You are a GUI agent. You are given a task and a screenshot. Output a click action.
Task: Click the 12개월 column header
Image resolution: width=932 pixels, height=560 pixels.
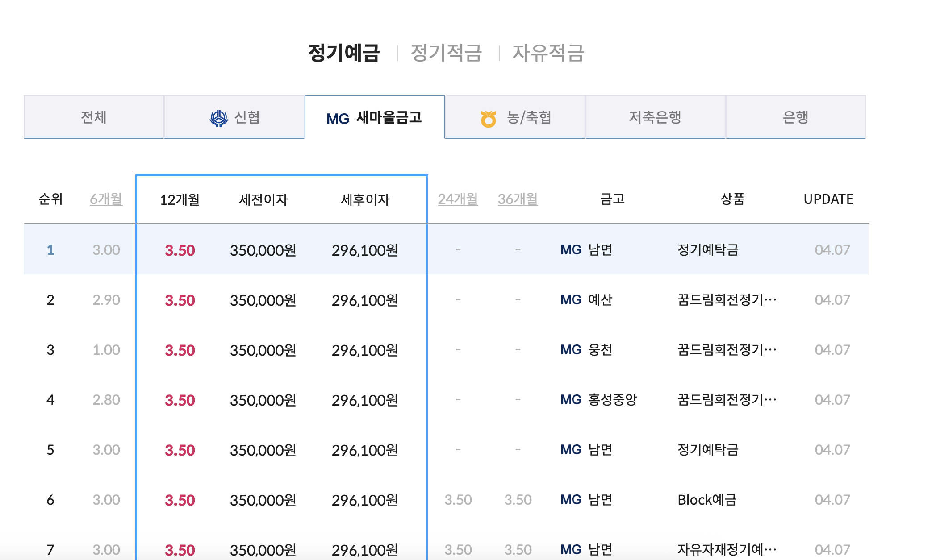(180, 199)
